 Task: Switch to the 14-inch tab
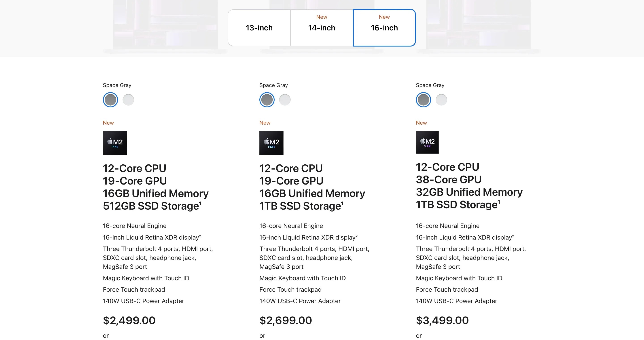point(322,28)
